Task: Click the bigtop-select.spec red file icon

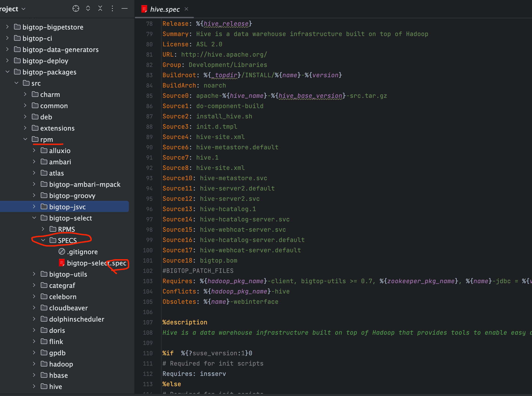Action: click(x=62, y=263)
